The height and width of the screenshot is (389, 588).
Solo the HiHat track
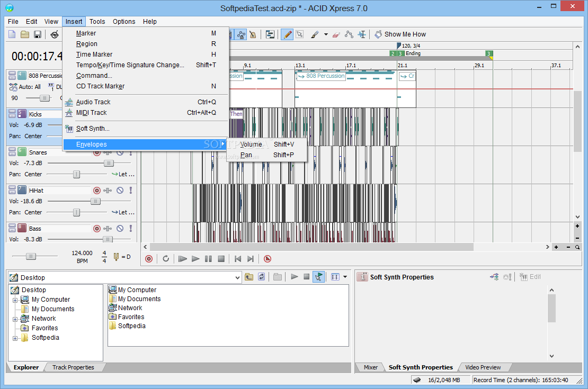point(131,191)
